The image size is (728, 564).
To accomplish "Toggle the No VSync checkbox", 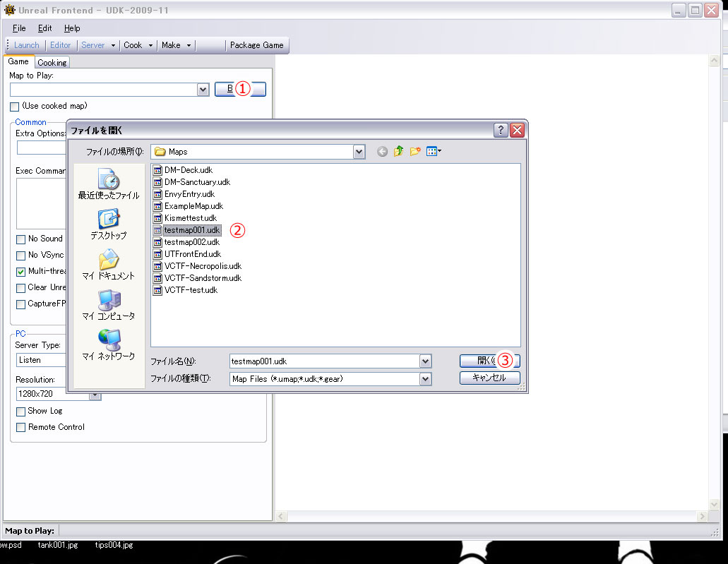I will click(21, 256).
